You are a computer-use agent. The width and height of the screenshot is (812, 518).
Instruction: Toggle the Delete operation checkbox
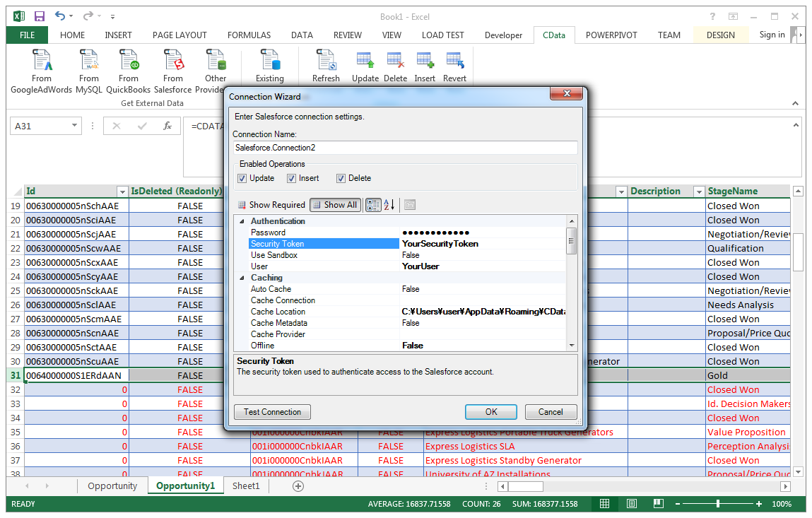click(341, 179)
